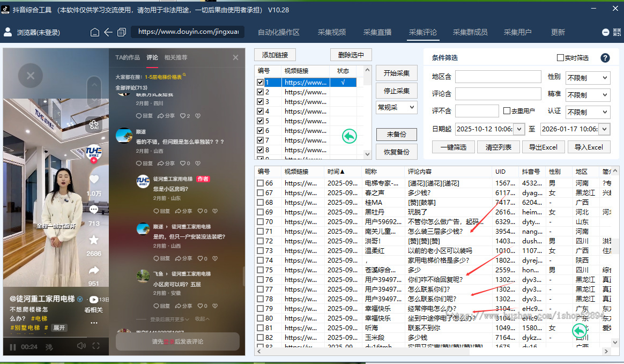
Task: Open the QR code icon in the top bar
Action: [617, 32]
